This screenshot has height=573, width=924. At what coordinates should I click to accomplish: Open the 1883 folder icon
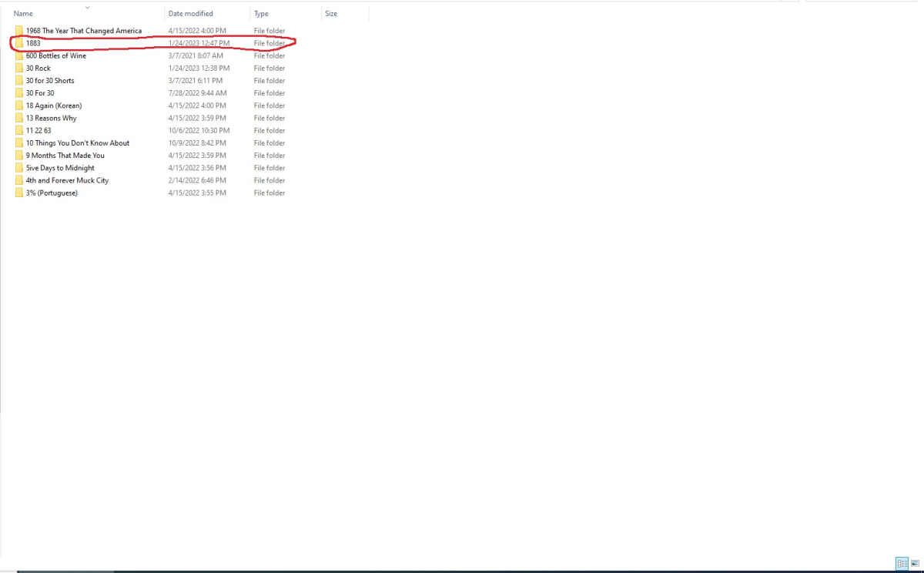pos(19,43)
